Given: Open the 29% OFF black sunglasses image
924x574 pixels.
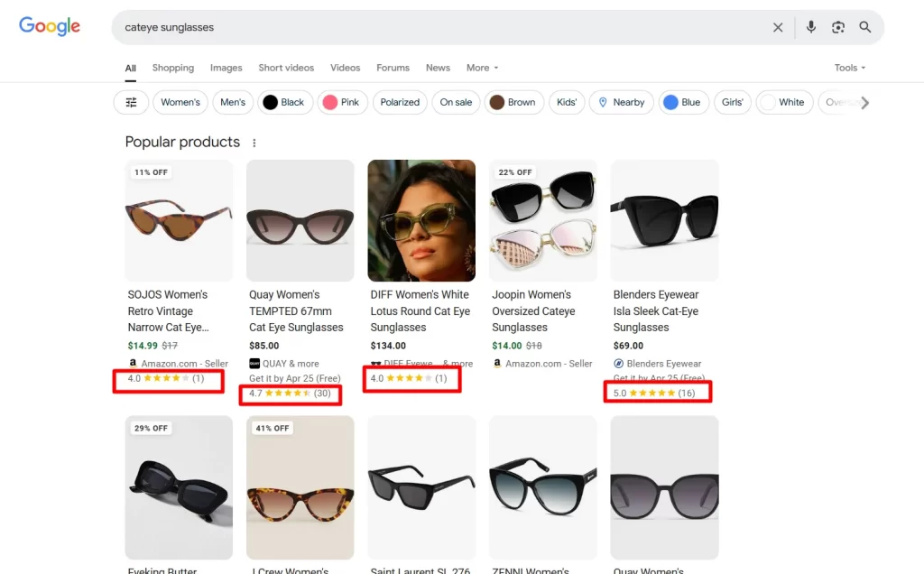Looking at the screenshot, I should pos(179,487).
